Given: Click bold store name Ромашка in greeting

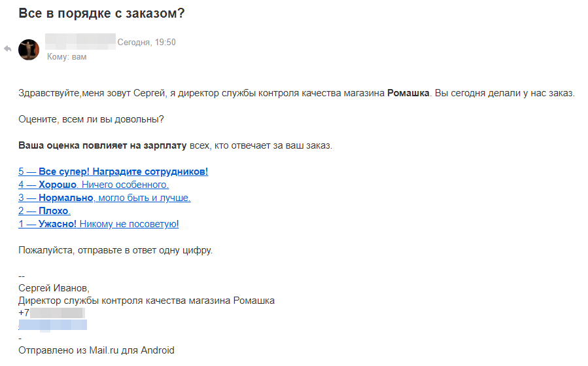Looking at the screenshot, I should (409, 93).
